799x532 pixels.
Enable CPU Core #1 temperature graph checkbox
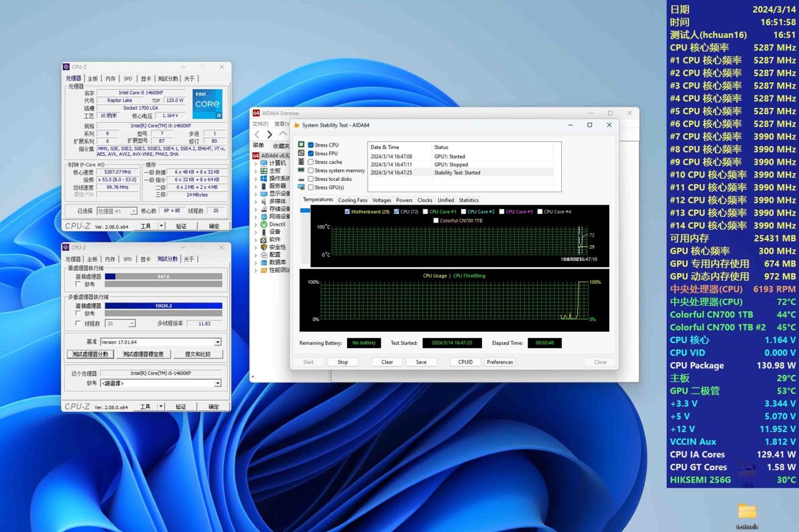point(425,212)
